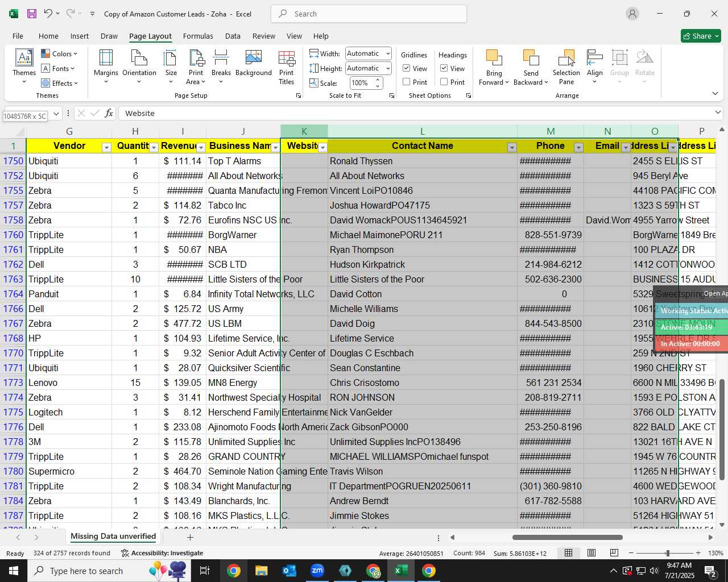Launch Page Setup dialog launcher
728x582 pixels.
[299, 96]
